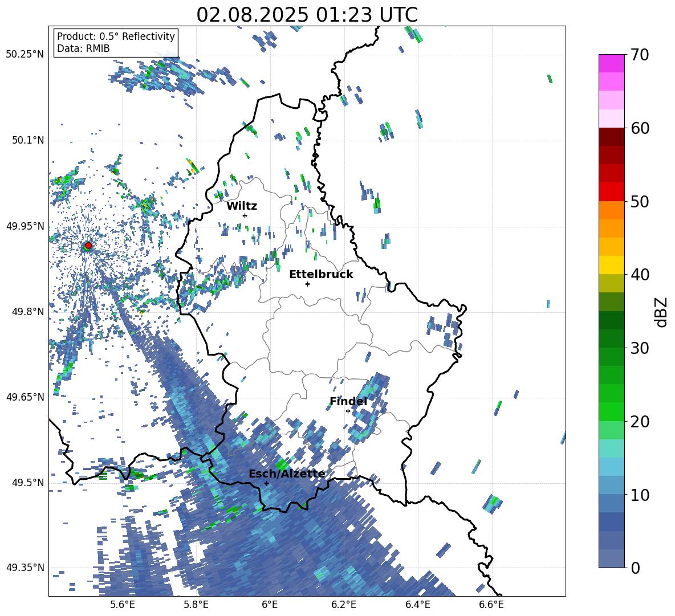675x616 pixels.
Task: Click the colorbar value 0
Action: tap(635, 568)
